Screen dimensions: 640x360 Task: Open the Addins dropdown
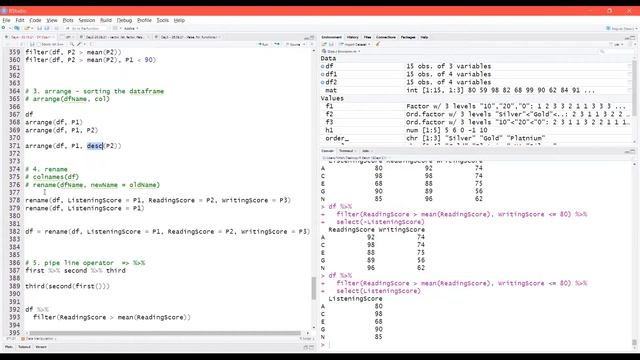click(x=131, y=29)
